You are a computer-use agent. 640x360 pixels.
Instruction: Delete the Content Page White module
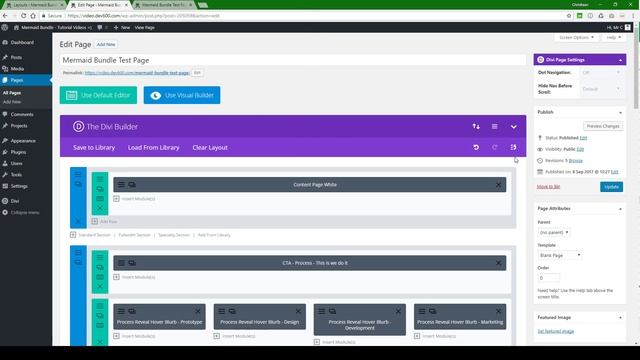point(498,184)
